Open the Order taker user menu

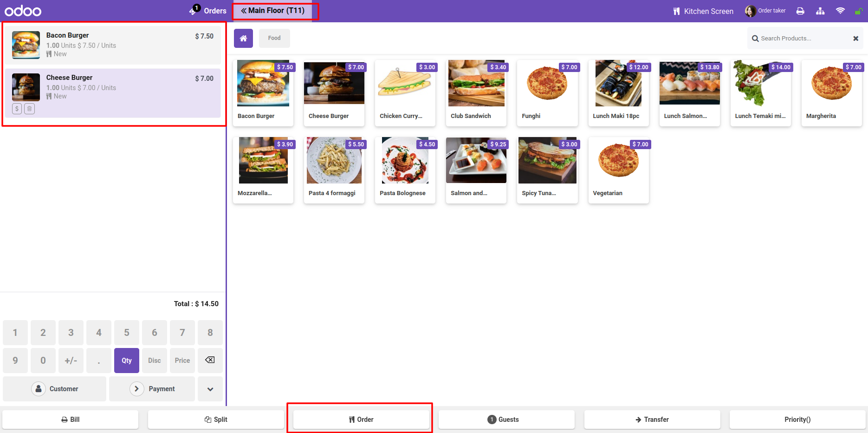click(765, 11)
